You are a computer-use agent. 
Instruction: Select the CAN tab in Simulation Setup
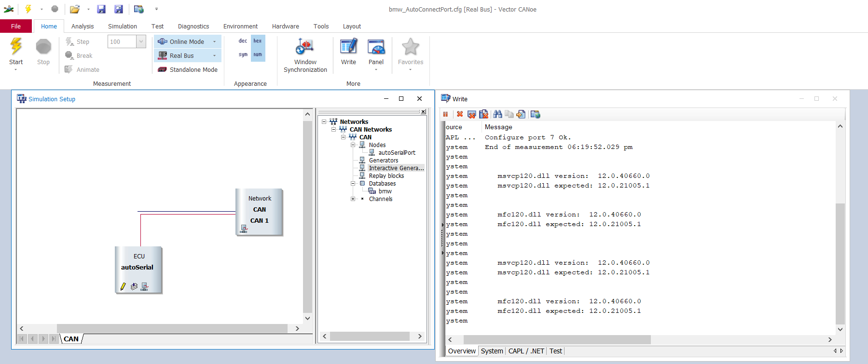pos(71,339)
